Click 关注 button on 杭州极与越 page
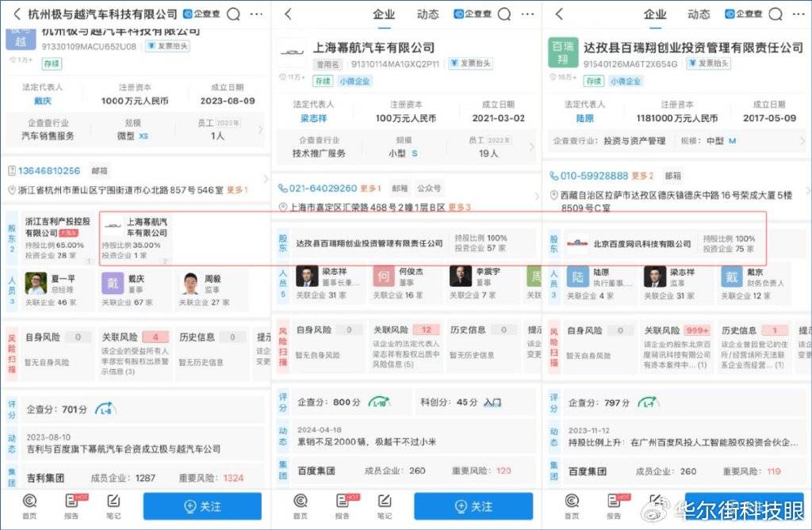The width and height of the screenshot is (812, 530). point(202,506)
